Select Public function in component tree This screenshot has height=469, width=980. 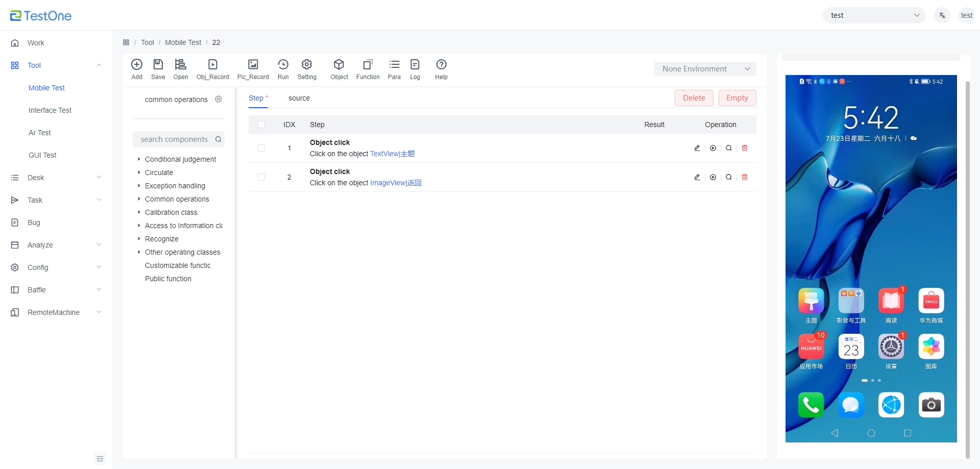pos(168,279)
